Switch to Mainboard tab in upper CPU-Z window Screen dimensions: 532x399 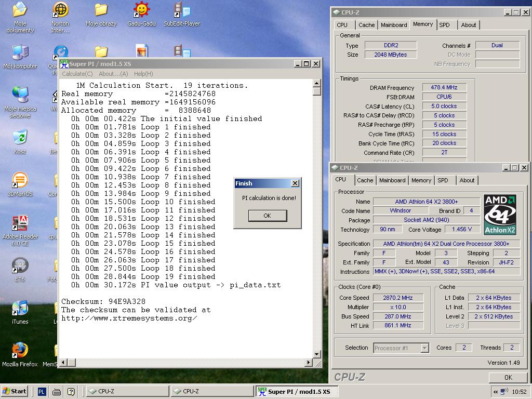394,25
